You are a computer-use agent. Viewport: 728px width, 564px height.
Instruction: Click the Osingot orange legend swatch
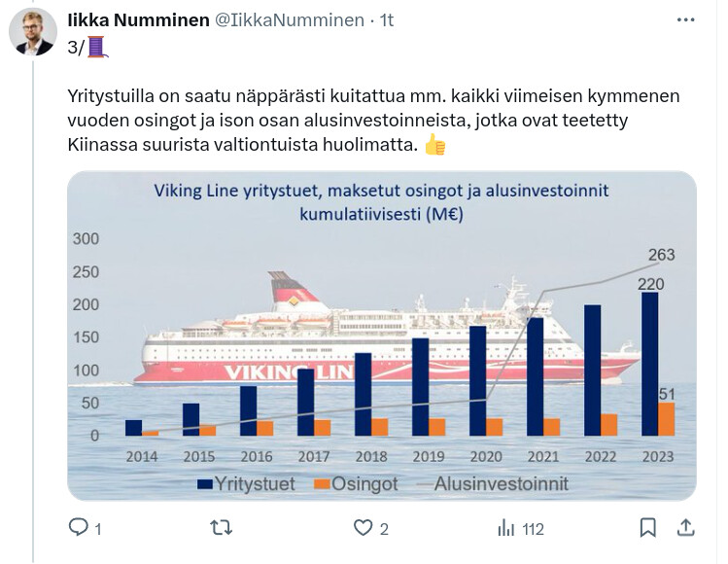pos(320,483)
